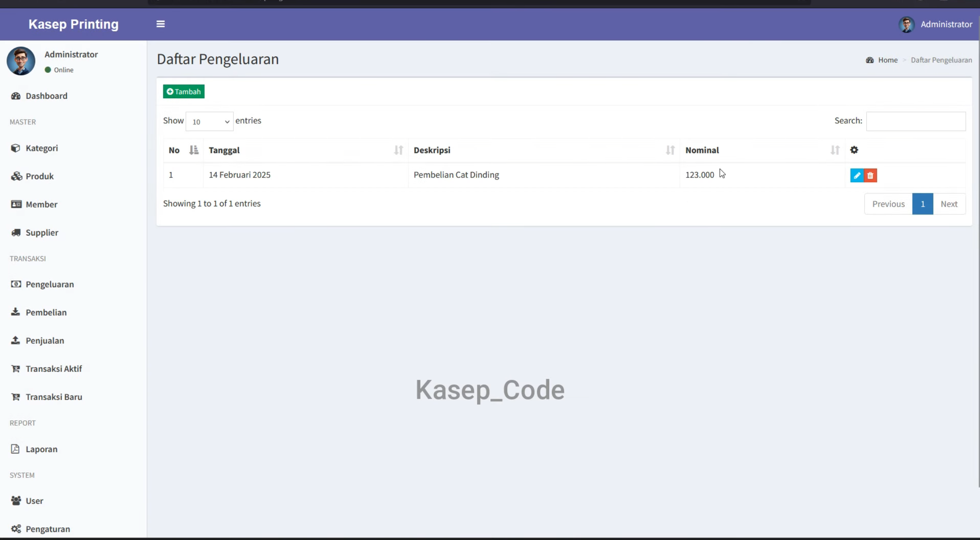Open the Kategori menu item
Image resolution: width=980 pixels, height=540 pixels.
[x=73, y=148]
